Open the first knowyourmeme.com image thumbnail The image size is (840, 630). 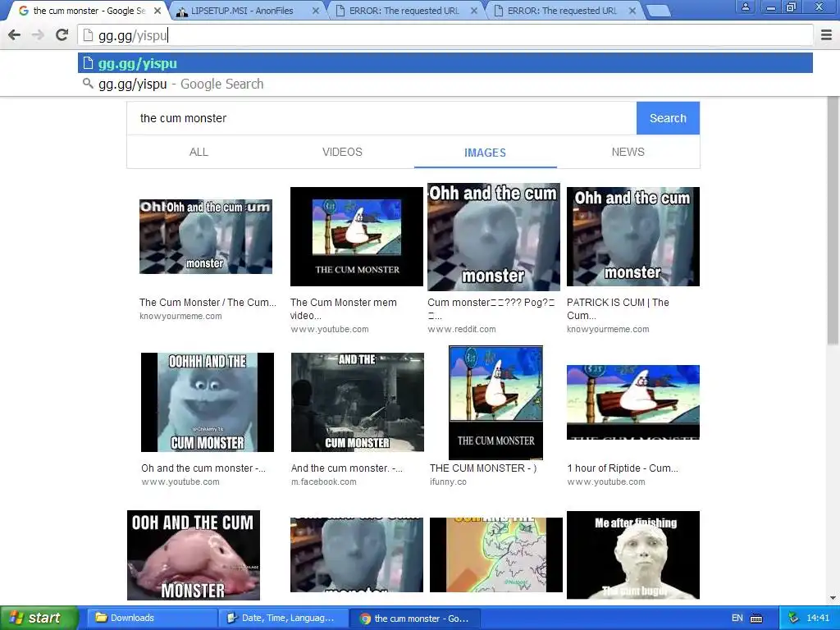click(x=206, y=236)
